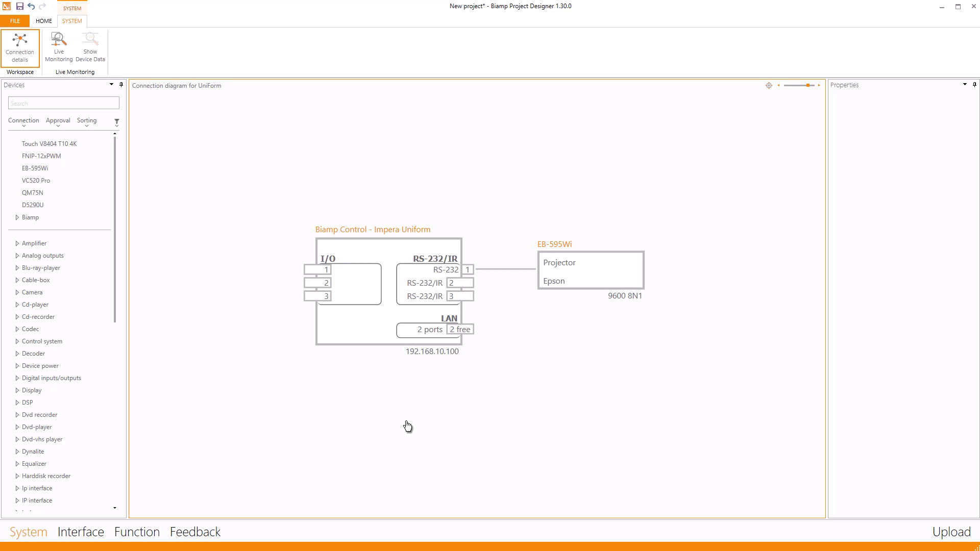Click the Upload button

[951, 532]
